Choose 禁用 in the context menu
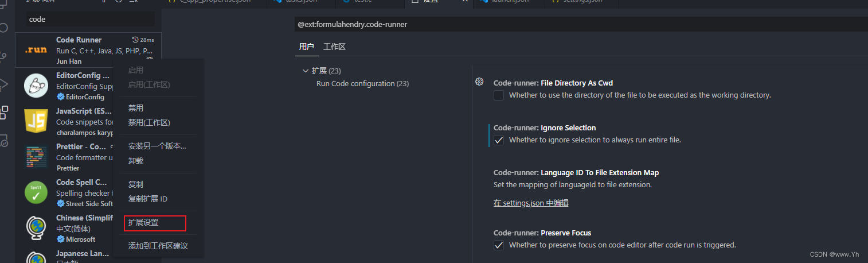The image size is (868, 263). point(136,108)
